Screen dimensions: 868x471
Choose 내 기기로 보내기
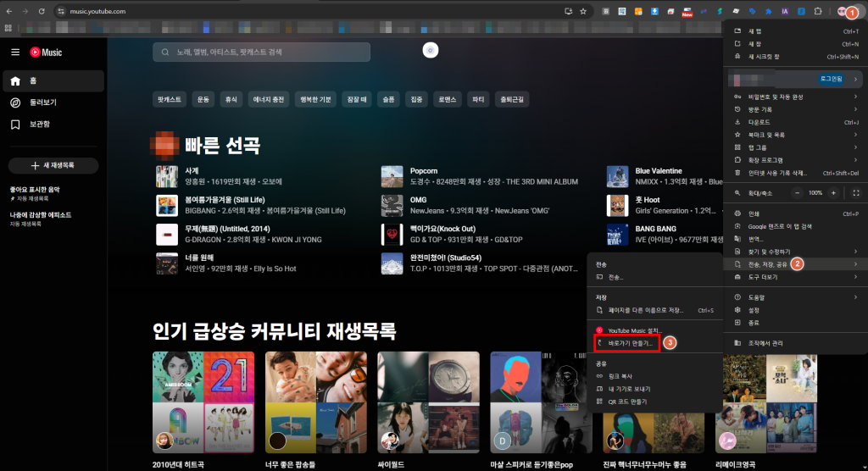[655, 389]
